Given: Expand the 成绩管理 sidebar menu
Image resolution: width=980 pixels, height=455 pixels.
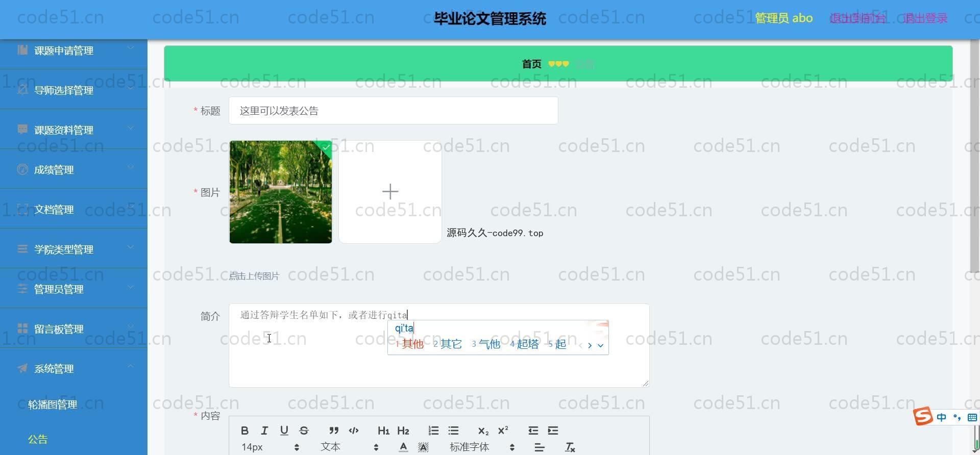Looking at the screenshot, I should (73, 169).
